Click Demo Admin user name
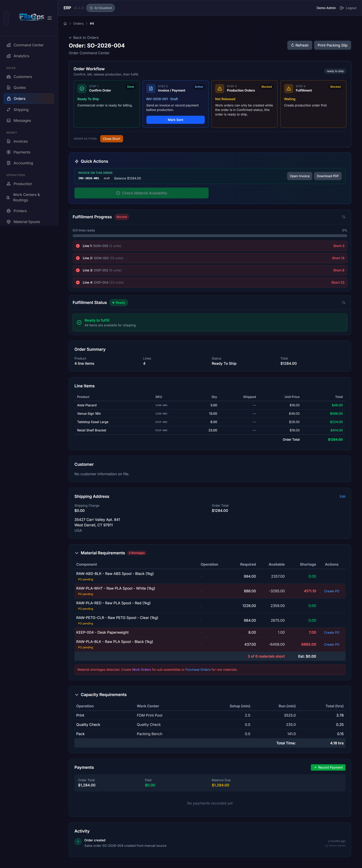The image size is (362, 868). point(326,8)
